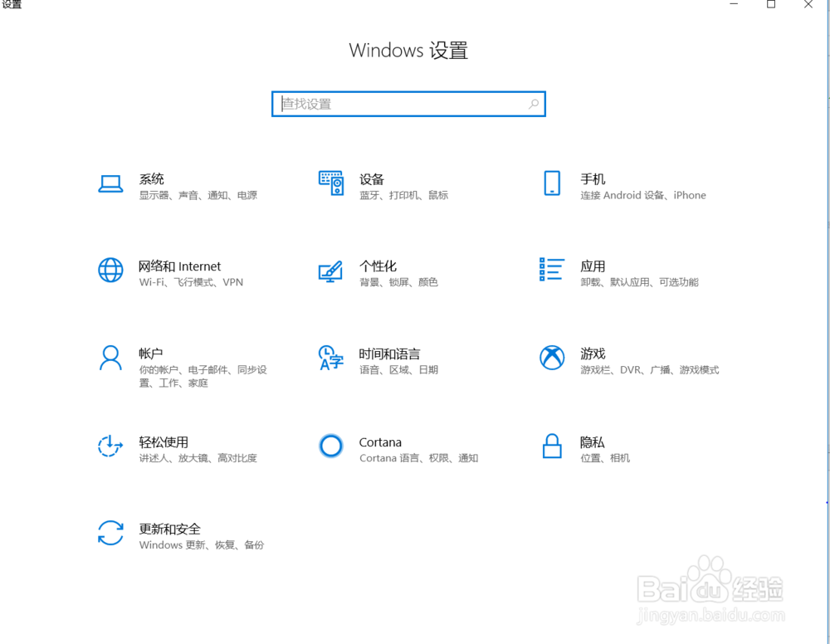Open the Accounts person icon
This screenshot has width=830, height=644.
[x=110, y=358]
